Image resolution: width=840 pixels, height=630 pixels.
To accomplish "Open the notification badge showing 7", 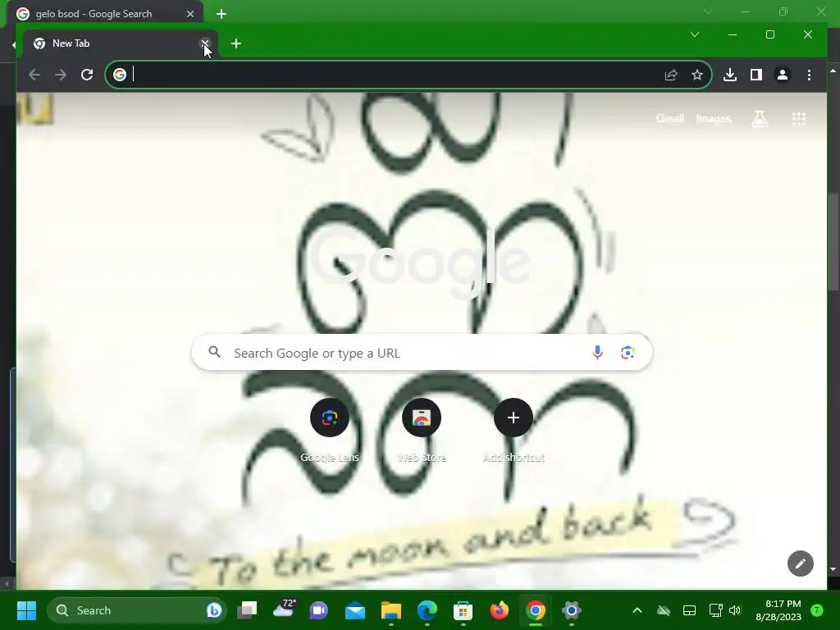I will click(x=817, y=610).
